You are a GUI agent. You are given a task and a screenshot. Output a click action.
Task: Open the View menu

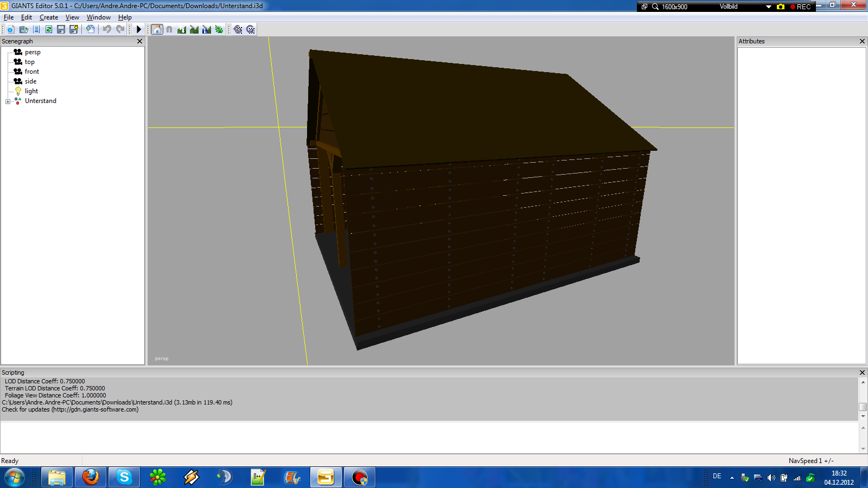72,17
